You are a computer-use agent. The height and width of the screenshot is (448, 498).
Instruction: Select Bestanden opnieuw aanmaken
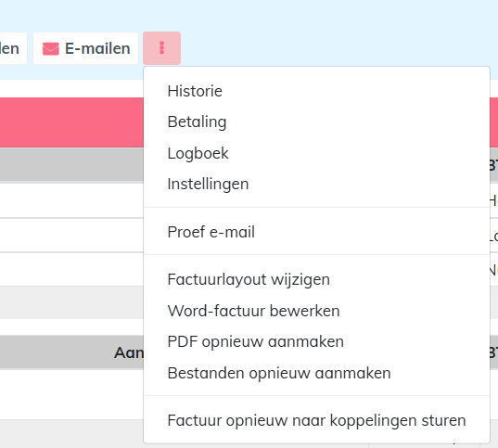click(x=279, y=373)
